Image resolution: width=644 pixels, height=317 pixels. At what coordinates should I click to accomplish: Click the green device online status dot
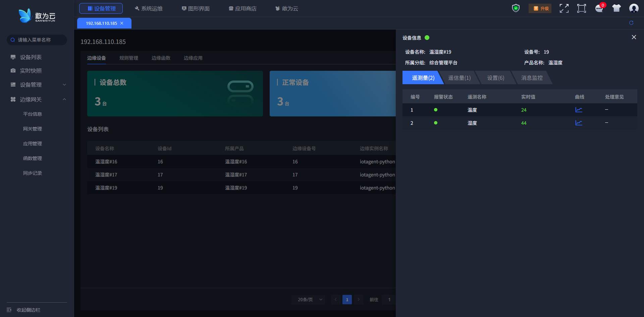click(427, 38)
